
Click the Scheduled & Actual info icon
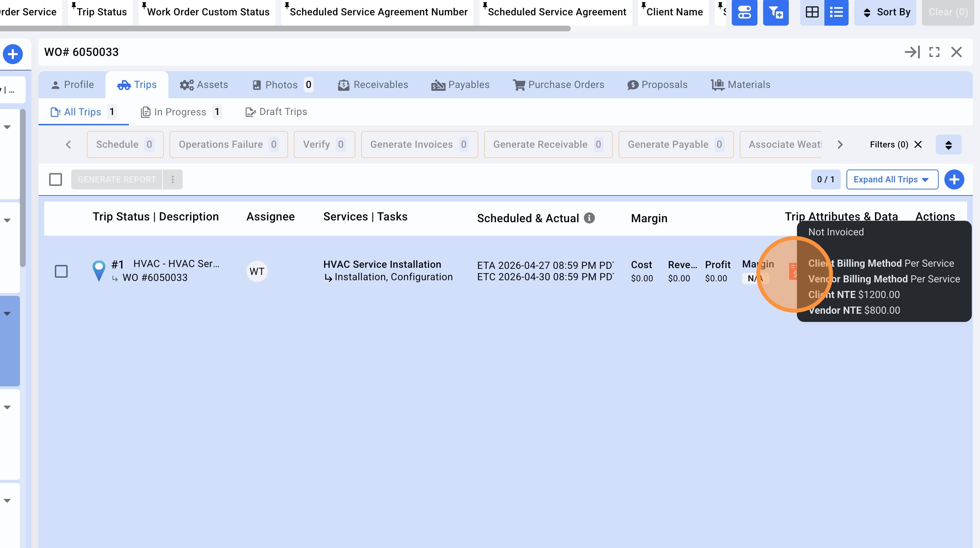click(x=589, y=218)
